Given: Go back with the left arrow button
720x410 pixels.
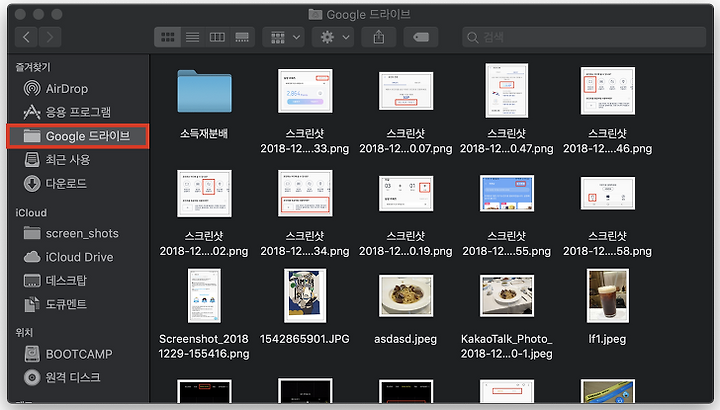Looking at the screenshot, I should [27, 37].
